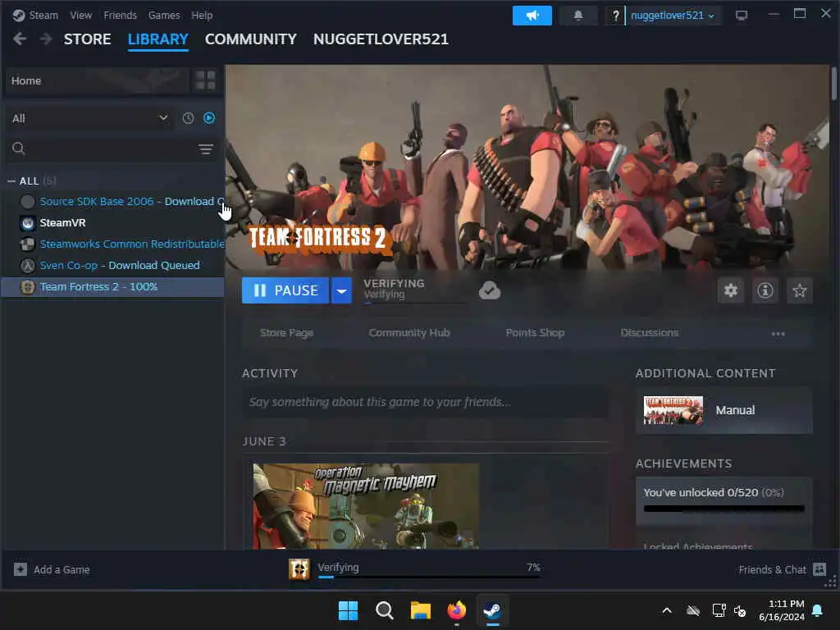Image resolution: width=840 pixels, height=630 pixels.
Task: Click the library search magnifier icon
Action: (19, 148)
